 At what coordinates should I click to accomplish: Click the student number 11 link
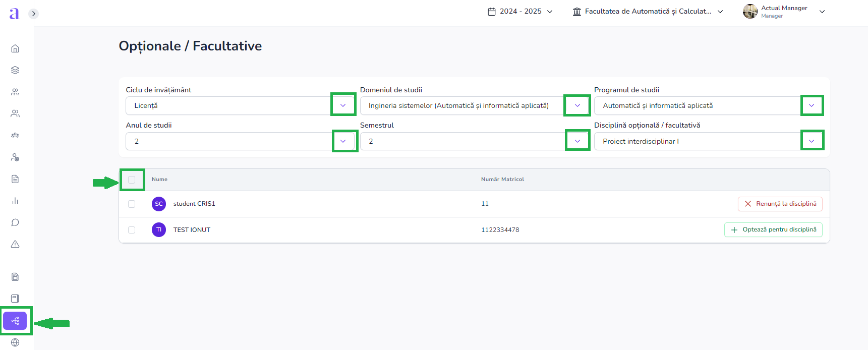(x=485, y=204)
